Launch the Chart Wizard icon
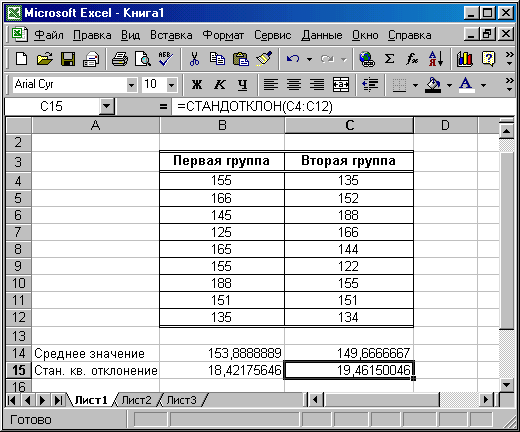 point(465,59)
